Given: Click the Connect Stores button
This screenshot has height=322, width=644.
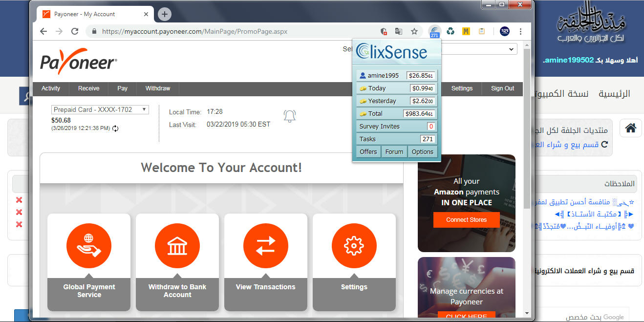Looking at the screenshot, I should point(467,220).
